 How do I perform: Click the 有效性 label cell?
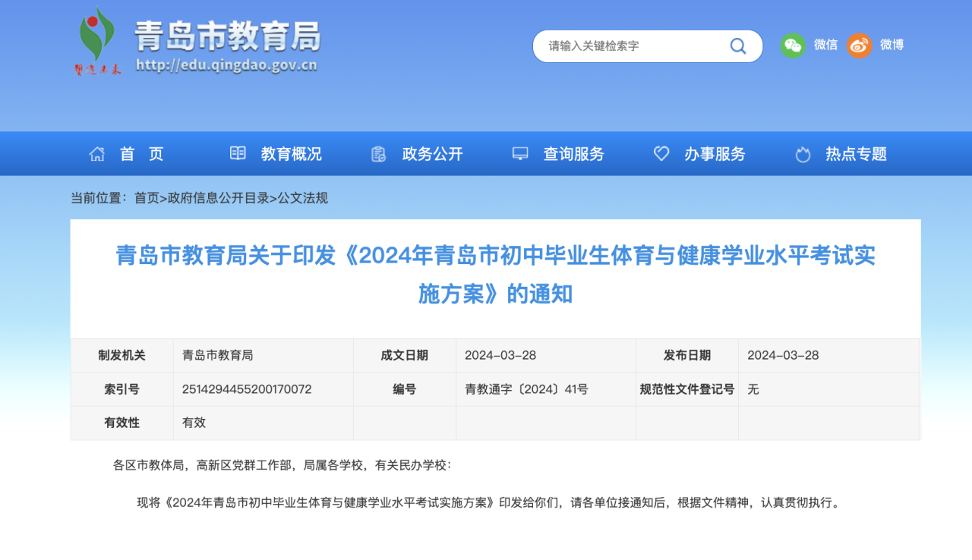pyautogui.click(x=121, y=423)
